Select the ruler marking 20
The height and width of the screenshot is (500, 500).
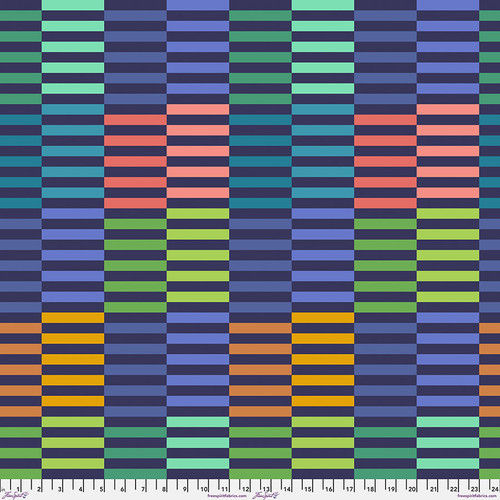412,489
